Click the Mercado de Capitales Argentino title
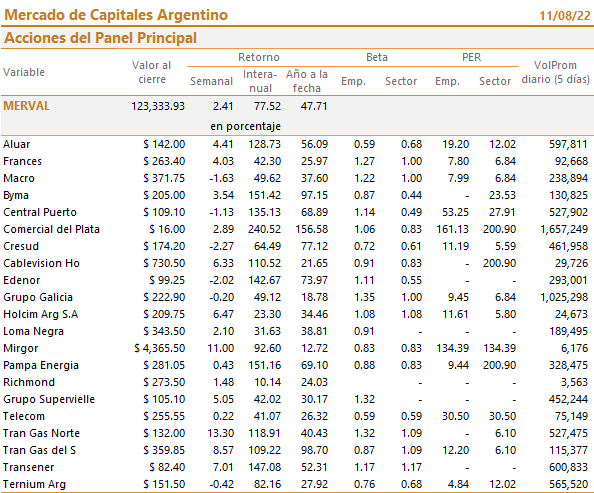 pyautogui.click(x=116, y=15)
